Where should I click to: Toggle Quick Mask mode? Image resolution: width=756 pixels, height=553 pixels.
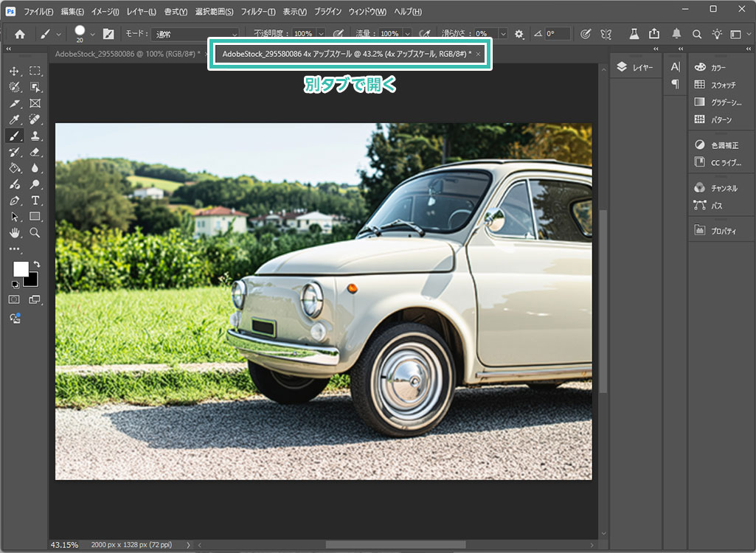[14, 300]
